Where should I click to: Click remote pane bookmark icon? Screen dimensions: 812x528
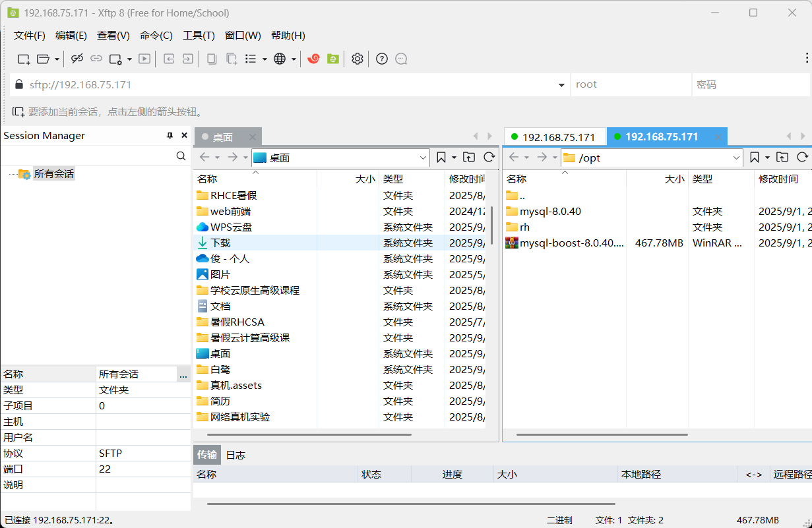coord(755,157)
